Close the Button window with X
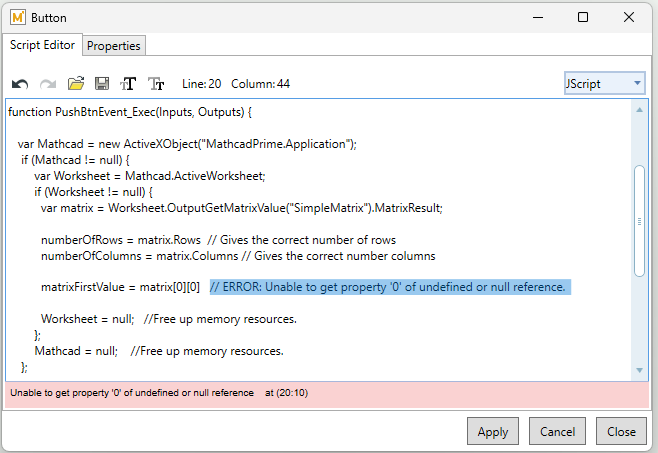The image size is (658, 453). [629, 17]
